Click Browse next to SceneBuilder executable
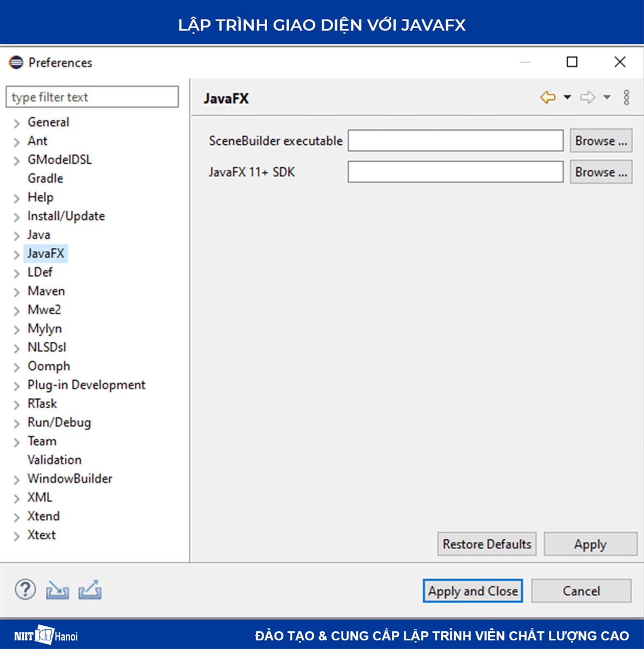Screen dimensions: 644x649 point(601,140)
